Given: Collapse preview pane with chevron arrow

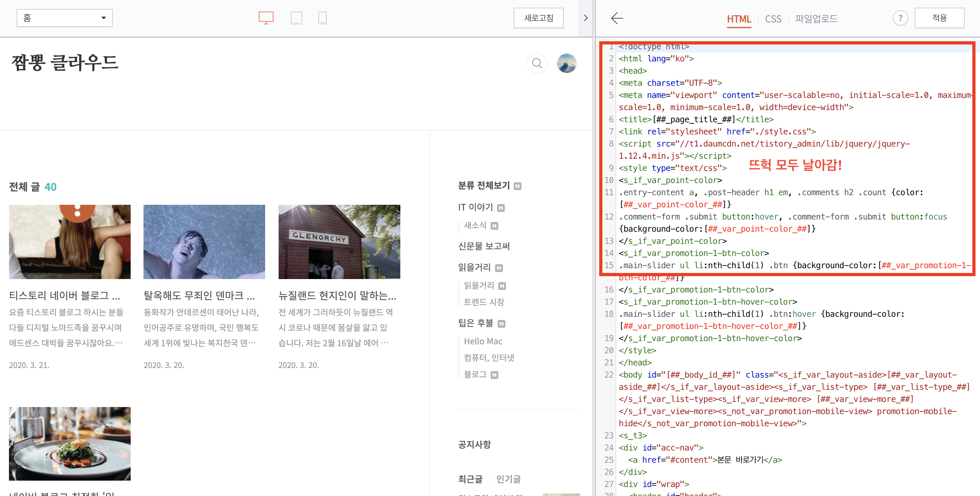Looking at the screenshot, I should pyautogui.click(x=585, y=18).
